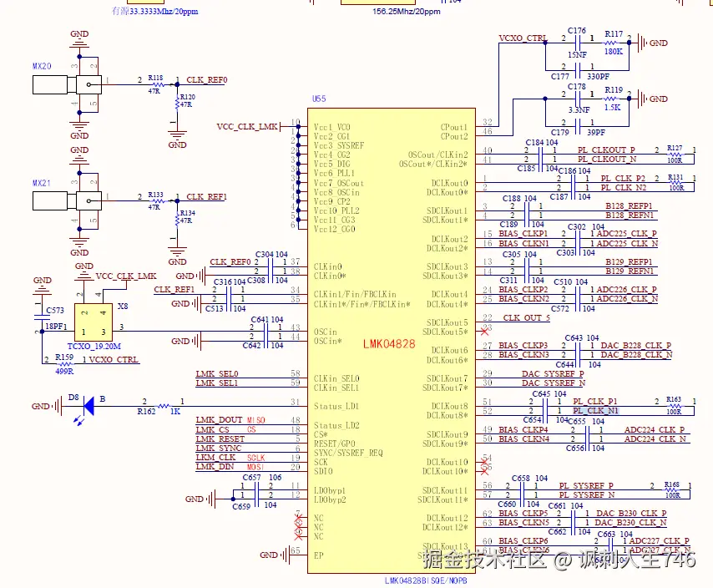The image size is (713, 588).
Task: Click the R159 resistor designator
Action: point(64,357)
